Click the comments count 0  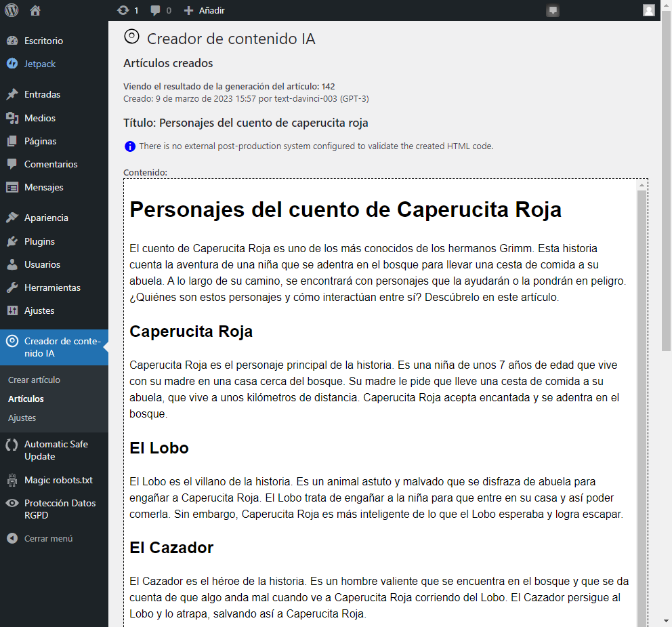(x=169, y=10)
